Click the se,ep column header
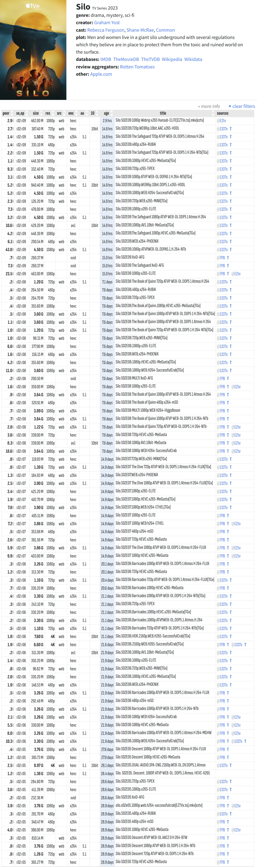The width and height of the screenshot is (257, 868). pyautogui.click(x=20, y=113)
